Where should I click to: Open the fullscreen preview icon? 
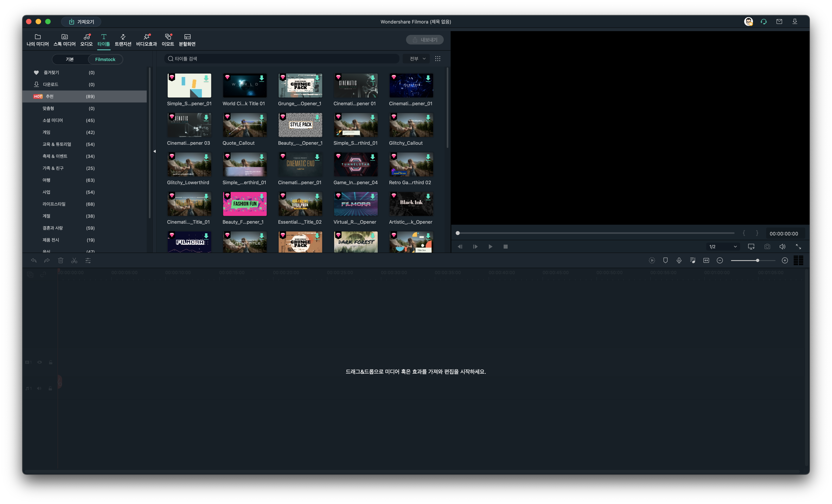click(x=798, y=247)
